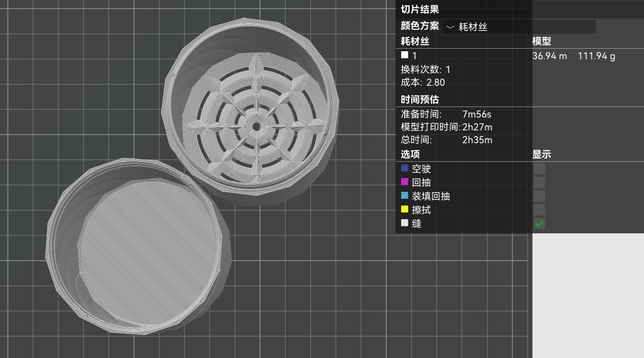Image resolution: width=644 pixels, height=358 pixels.
Task: Open the 颜色方案 dropdown showing 耗材丝
Action: (519, 27)
